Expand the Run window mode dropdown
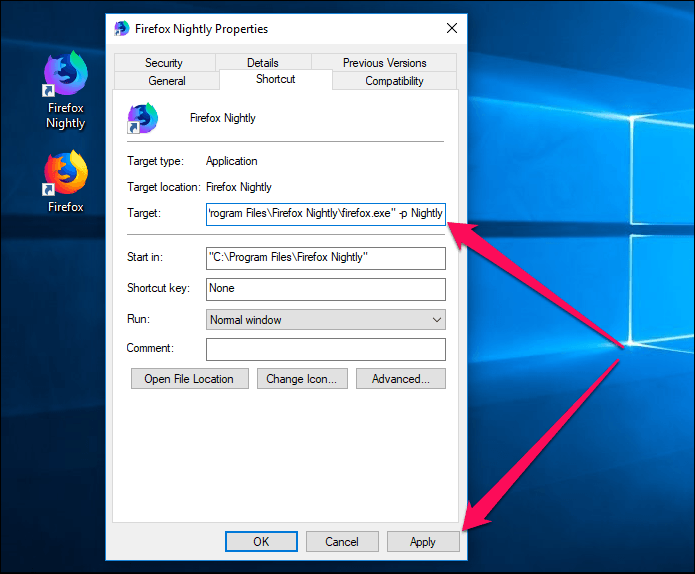 pyautogui.click(x=326, y=320)
